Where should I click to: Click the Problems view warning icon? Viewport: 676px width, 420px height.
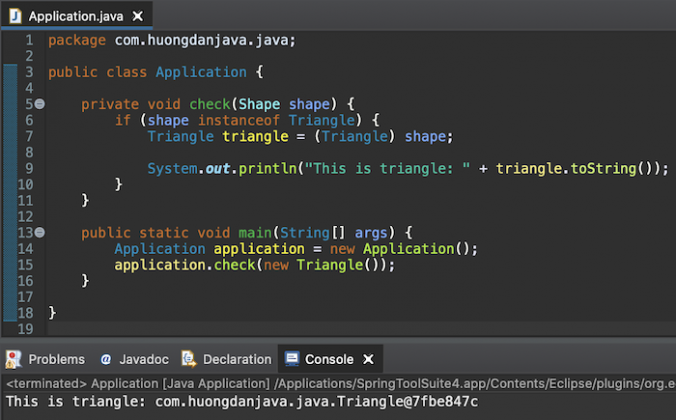[x=13, y=359]
